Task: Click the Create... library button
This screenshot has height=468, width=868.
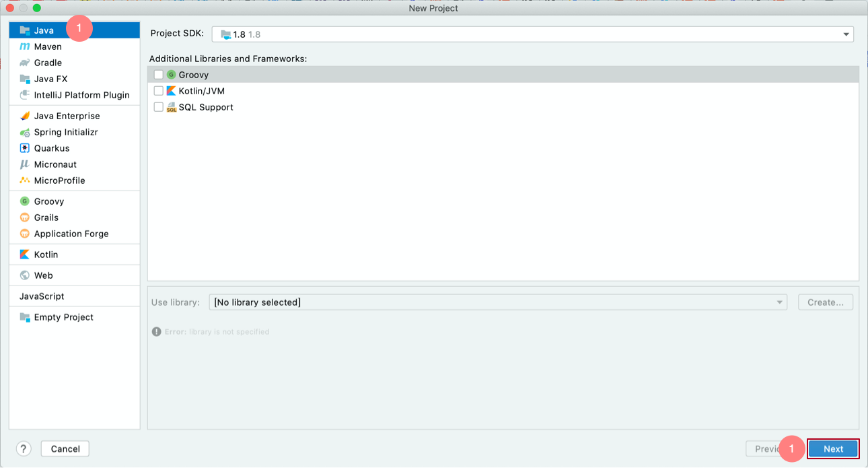Action: (x=826, y=302)
